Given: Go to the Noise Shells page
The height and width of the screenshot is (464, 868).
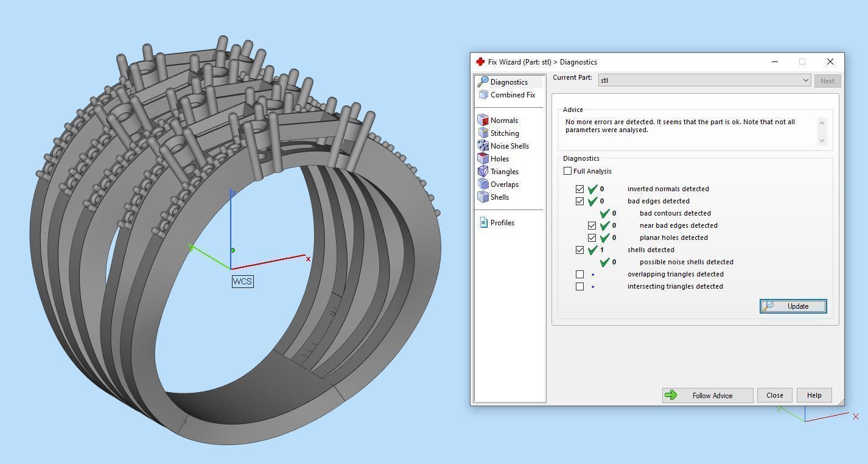Looking at the screenshot, I should pos(509,146).
